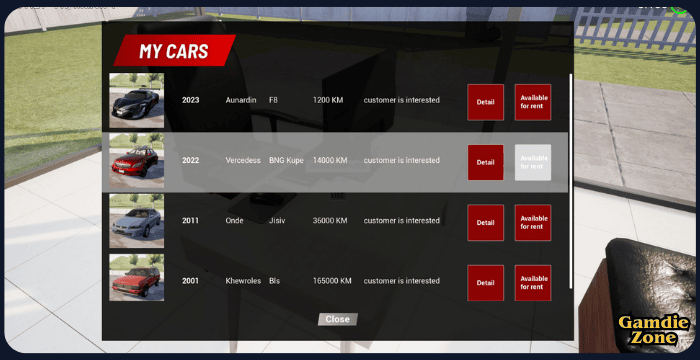Click the MY CARS title banner

click(174, 50)
